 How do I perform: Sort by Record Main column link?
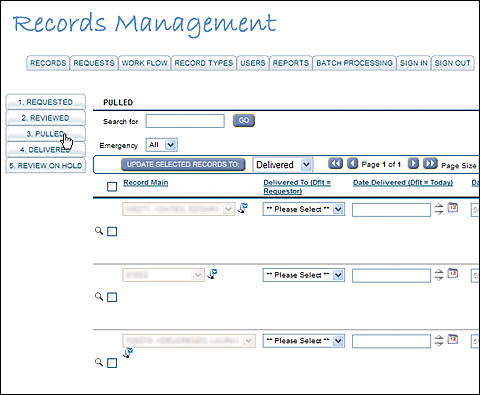click(146, 183)
